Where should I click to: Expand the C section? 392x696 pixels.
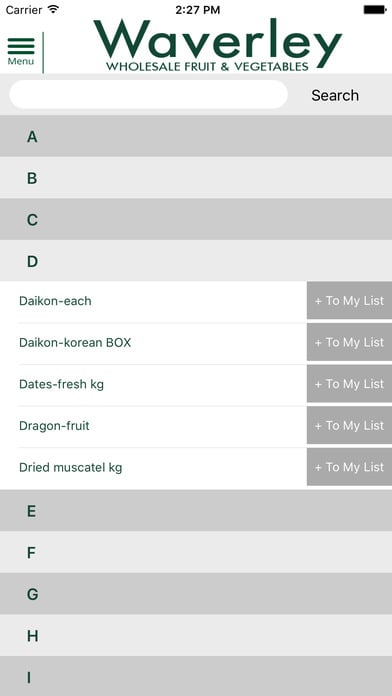tap(196, 219)
